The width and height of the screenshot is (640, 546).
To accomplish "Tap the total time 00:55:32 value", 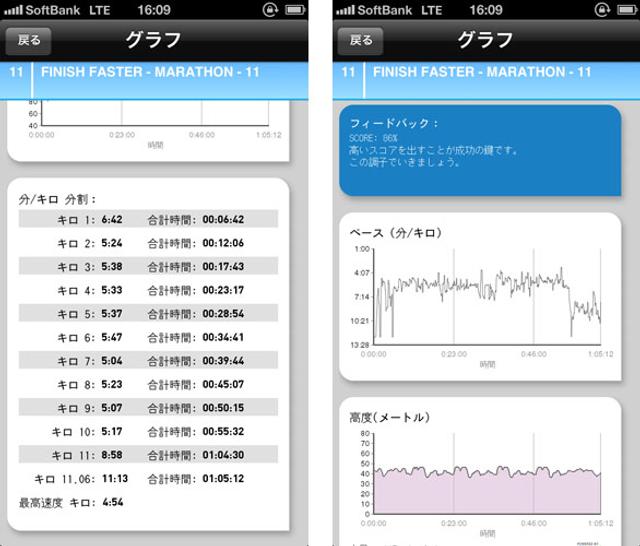I will [x=223, y=431].
